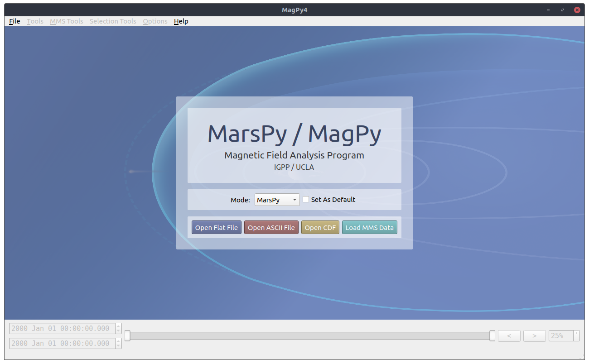The height and width of the screenshot is (364, 589).
Task: Enable the Set As Default checkbox
Action: coord(306,199)
